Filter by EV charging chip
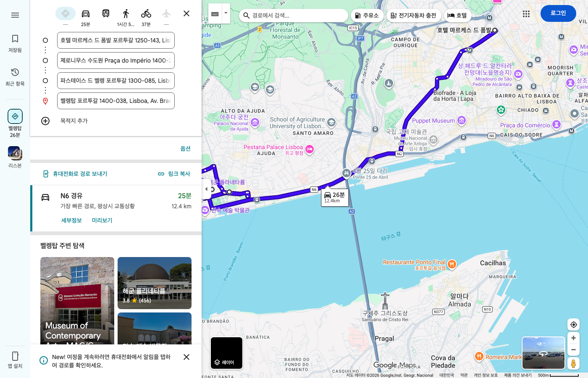Image resolution: width=588 pixels, height=378 pixels. [x=414, y=16]
